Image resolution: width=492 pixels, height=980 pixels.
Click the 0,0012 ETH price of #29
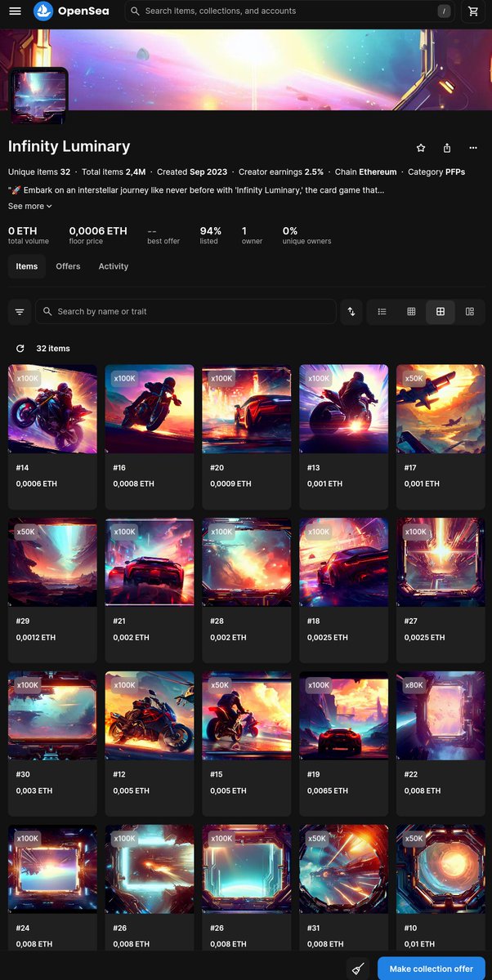click(x=36, y=637)
